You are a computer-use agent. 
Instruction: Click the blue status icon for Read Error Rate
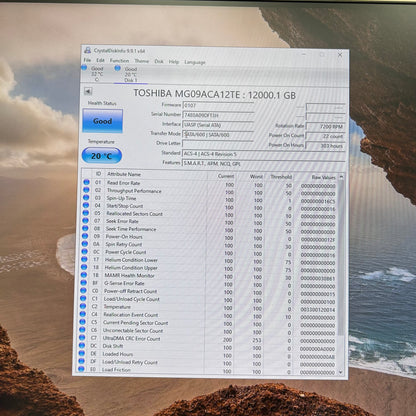click(x=86, y=182)
